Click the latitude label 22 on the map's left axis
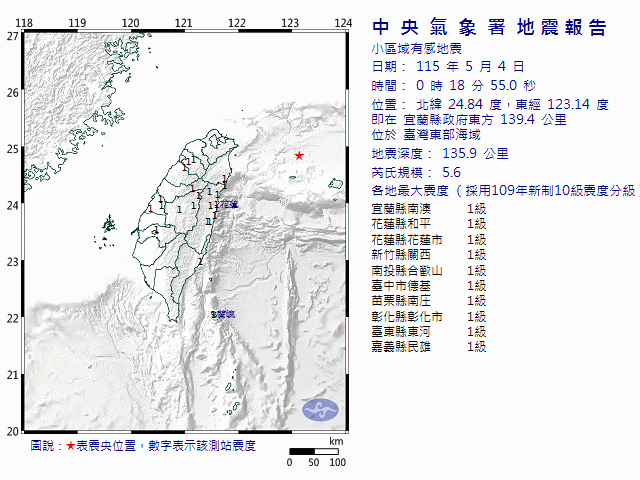640x480 pixels. (13, 318)
